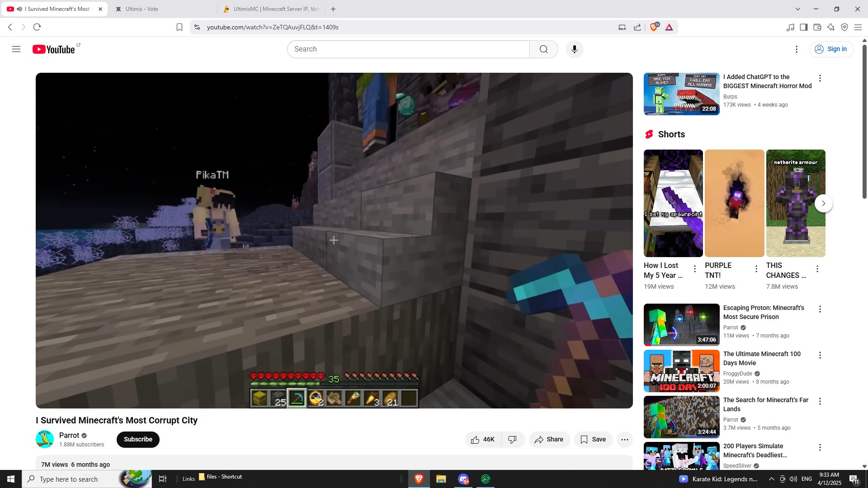Save video to playlist
Image resolution: width=868 pixels, height=488 pixels.
click(593, 440)
